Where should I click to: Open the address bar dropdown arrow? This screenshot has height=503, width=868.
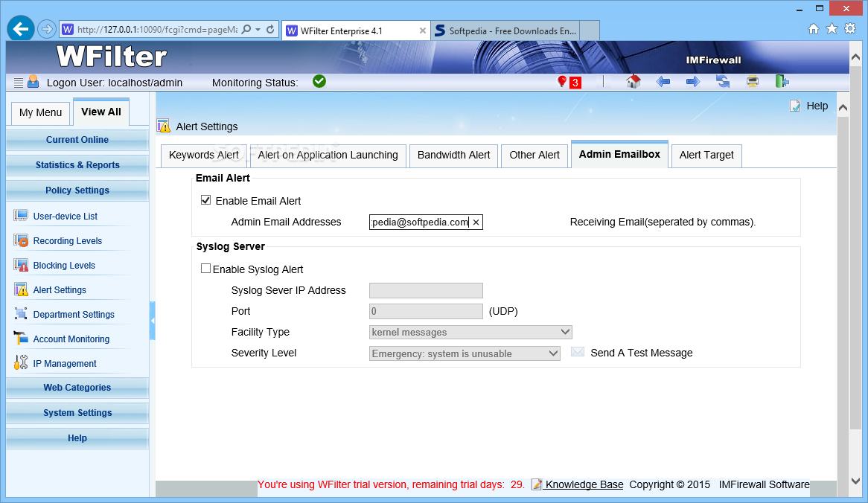[x=258, y=29]
